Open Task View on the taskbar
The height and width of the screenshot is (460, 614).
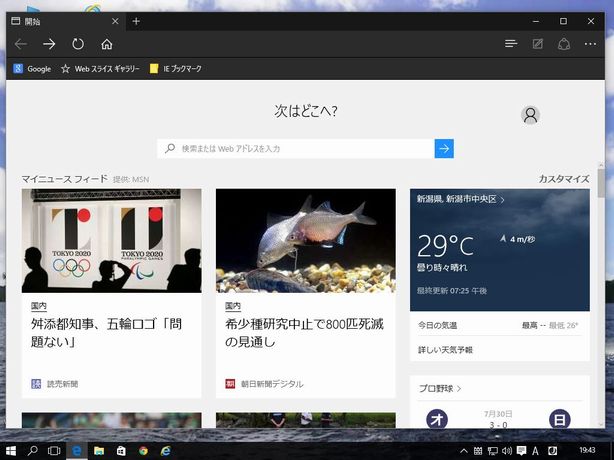[x=54, y=451]
